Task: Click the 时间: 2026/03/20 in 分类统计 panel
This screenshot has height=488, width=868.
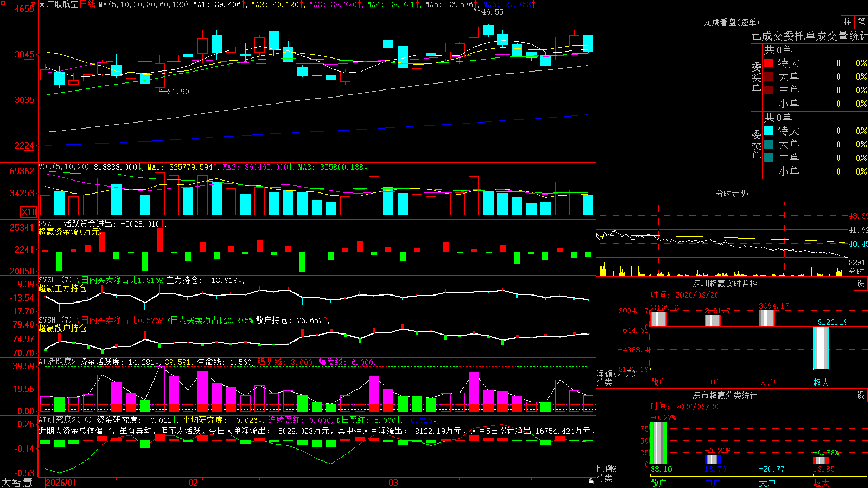Action: (685, 407)
